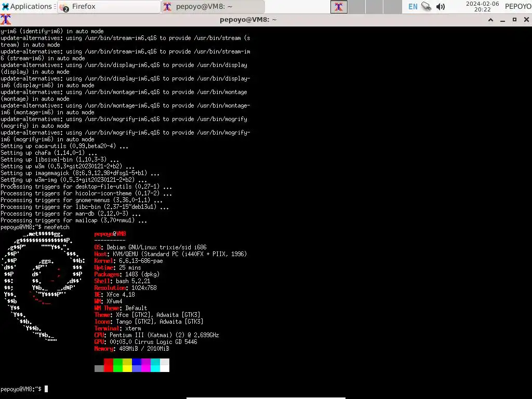Click the xterm title bar text

248,20
